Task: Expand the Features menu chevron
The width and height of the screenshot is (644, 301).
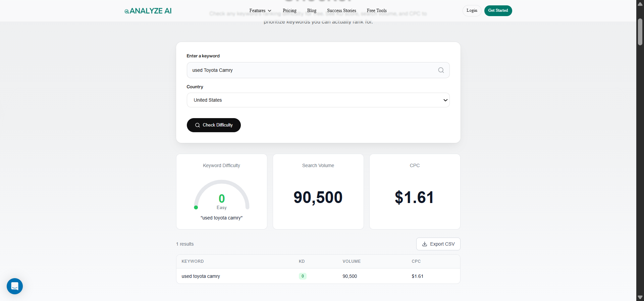Action: (269, 11)
